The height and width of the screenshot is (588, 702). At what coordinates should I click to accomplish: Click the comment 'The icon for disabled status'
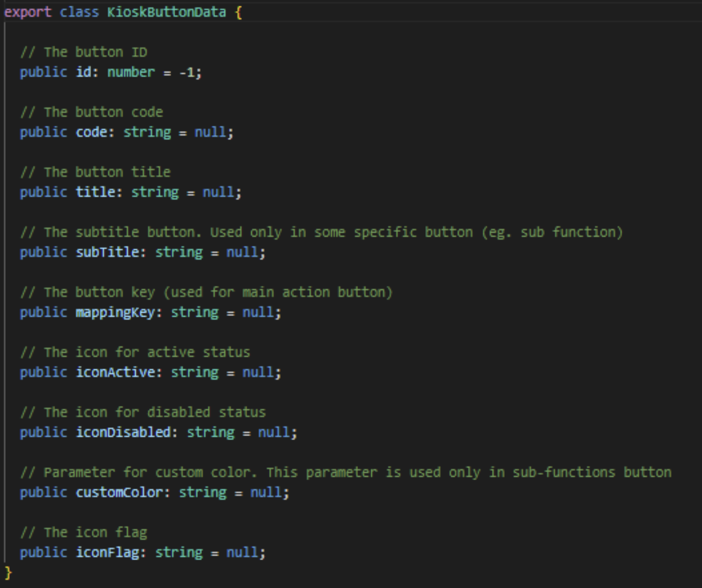143,412
